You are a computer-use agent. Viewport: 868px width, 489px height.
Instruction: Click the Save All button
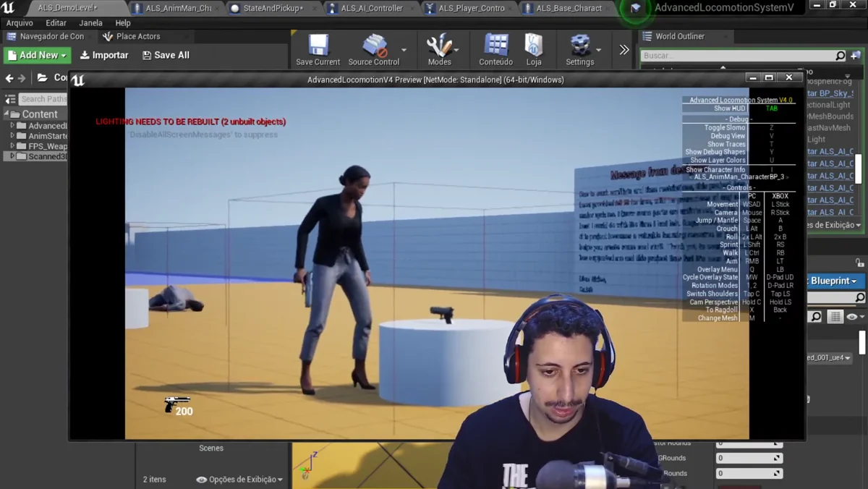[x=166, y=55]
